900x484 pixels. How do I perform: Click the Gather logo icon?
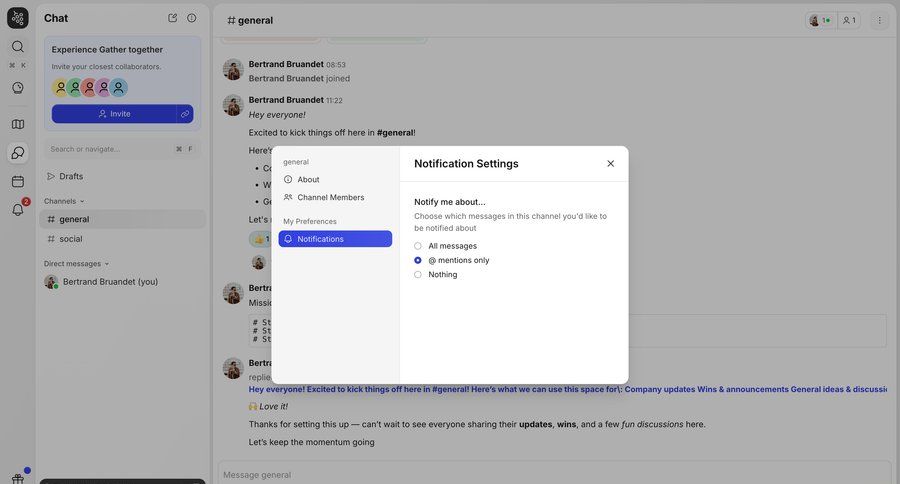(18, 18)
